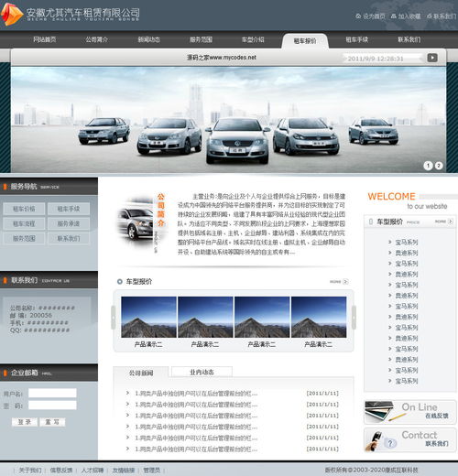Open MORE arrow above the product carousel
Viewport: 458px width, 476px height.
pos(345,281)
